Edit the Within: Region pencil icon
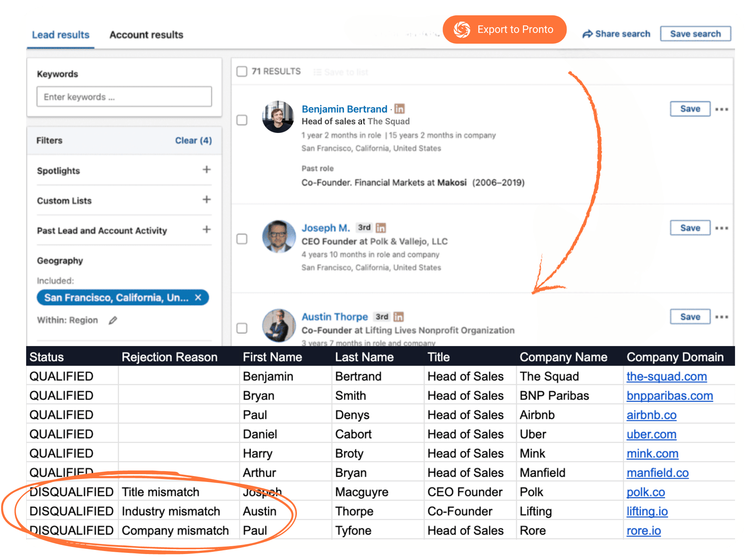 (x=113, y=320)
